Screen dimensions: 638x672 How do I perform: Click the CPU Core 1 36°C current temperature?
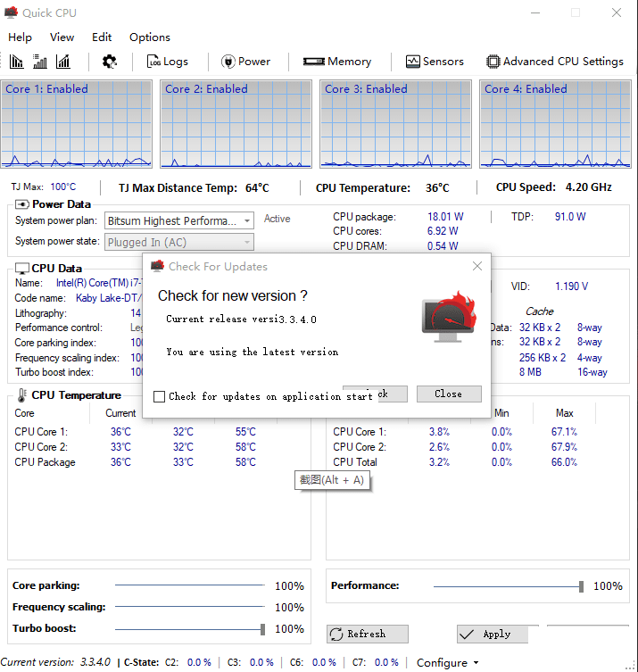click(x=120, y=432)
